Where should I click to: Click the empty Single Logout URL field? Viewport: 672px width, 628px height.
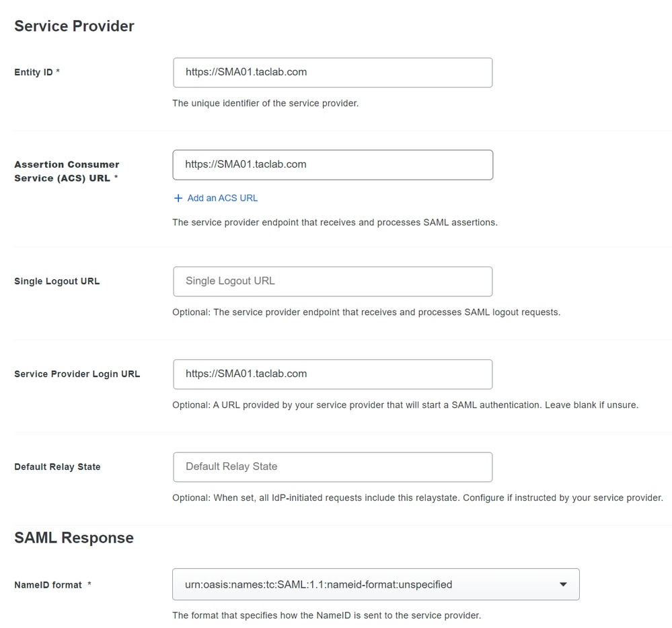[332, 281]
